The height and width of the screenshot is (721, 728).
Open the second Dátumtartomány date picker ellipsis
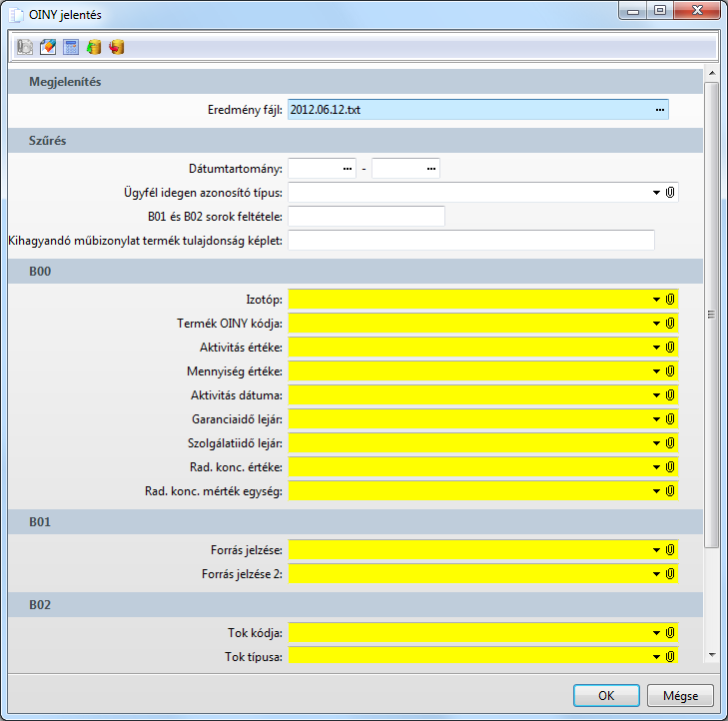pyautogui.click(x=431, y=169)
